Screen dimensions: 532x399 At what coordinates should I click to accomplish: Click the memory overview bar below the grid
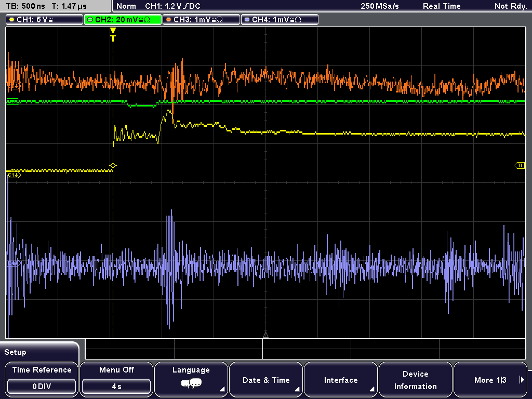click(305, 349)
